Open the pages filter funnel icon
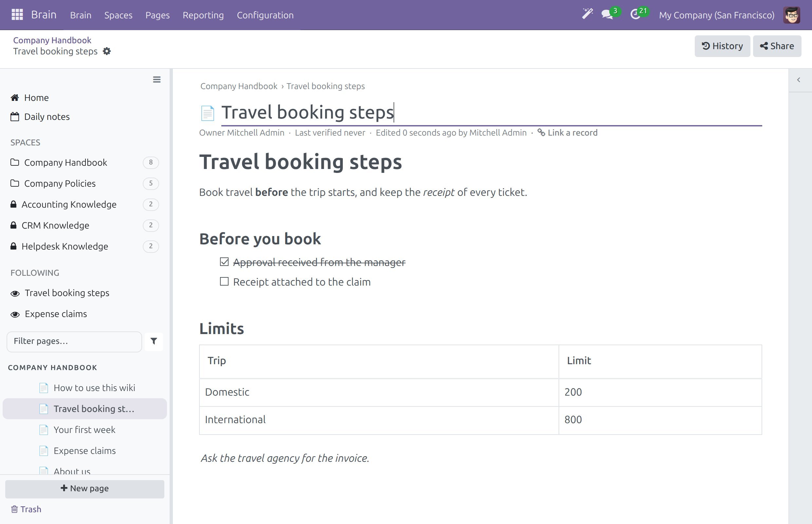 point(154,341)
